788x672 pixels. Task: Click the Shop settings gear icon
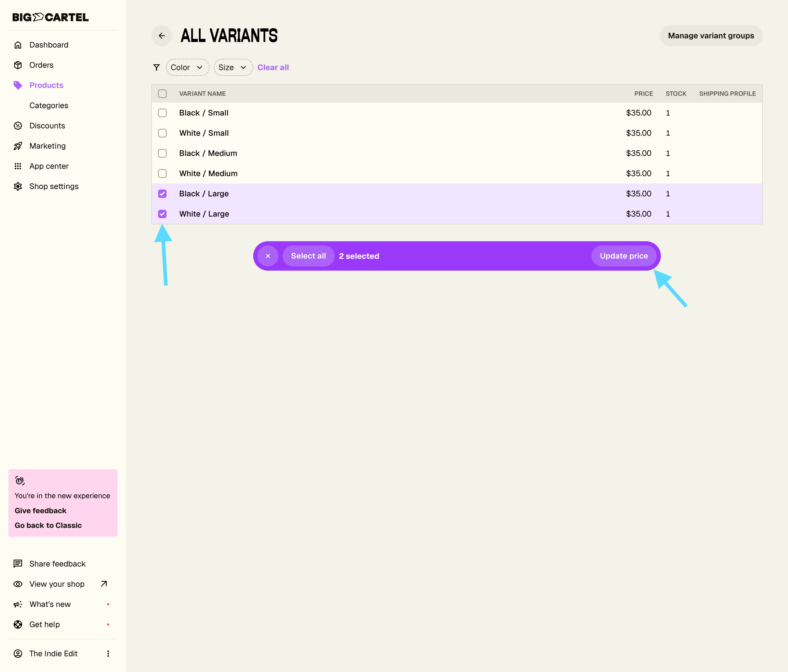18,186
